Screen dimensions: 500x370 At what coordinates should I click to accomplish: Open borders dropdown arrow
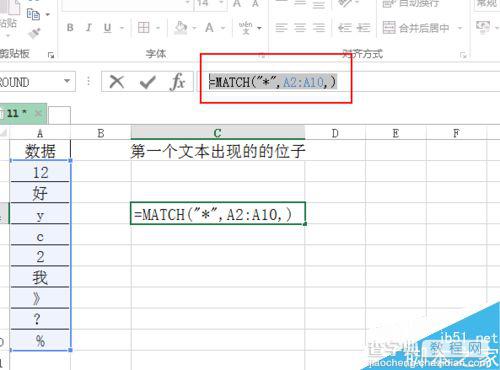[x=158, y=28]
